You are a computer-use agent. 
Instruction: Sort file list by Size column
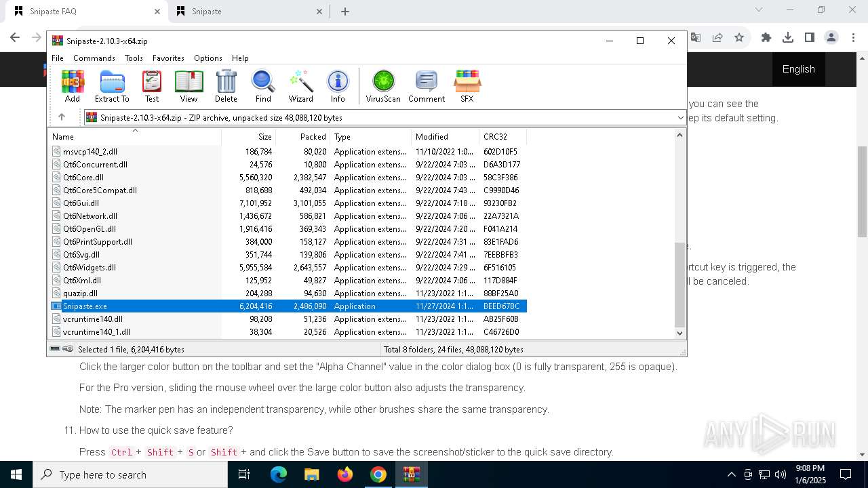(249, 136)
